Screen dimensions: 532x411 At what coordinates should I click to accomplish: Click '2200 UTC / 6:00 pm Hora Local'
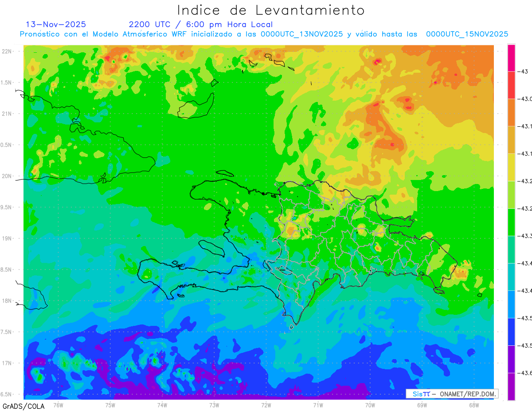point(201,24)
